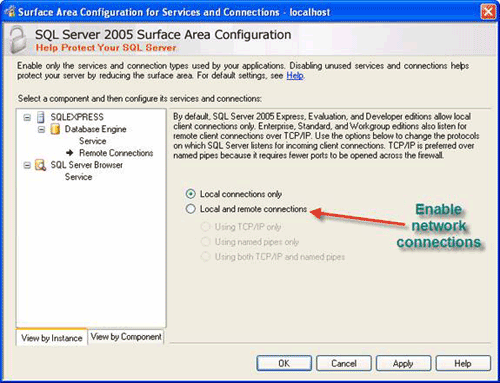This screenshot has height=383, width=500.
Task: Choose Using both TCP/IP and named pipes
Action: (205, 257)
